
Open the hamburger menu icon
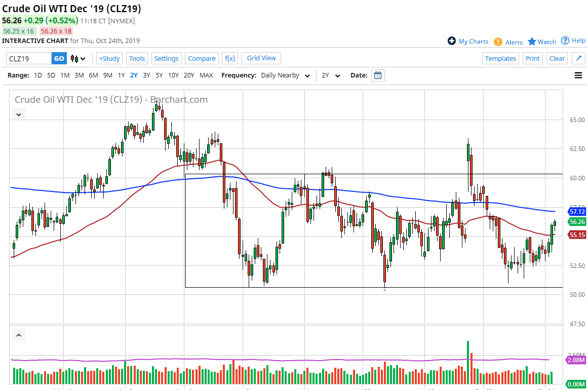pos(578,75)
